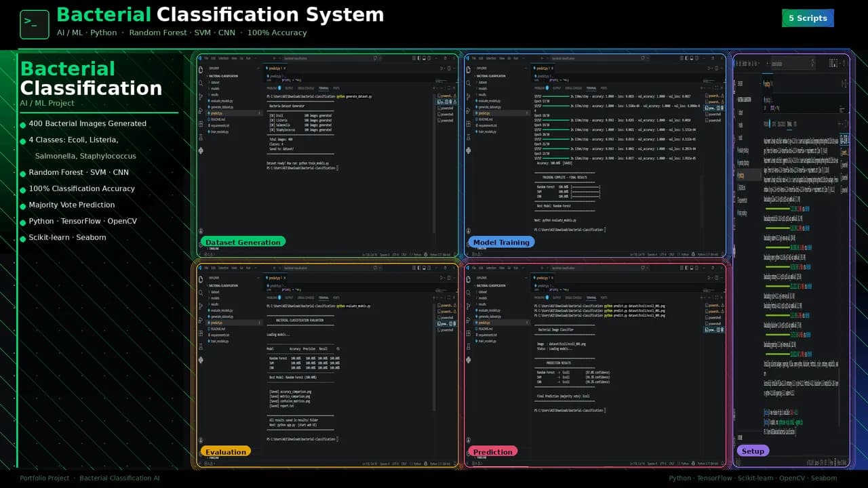Select Explorer icon in Model Training window
The image size is (868, 488).
[x=468, y=69]
